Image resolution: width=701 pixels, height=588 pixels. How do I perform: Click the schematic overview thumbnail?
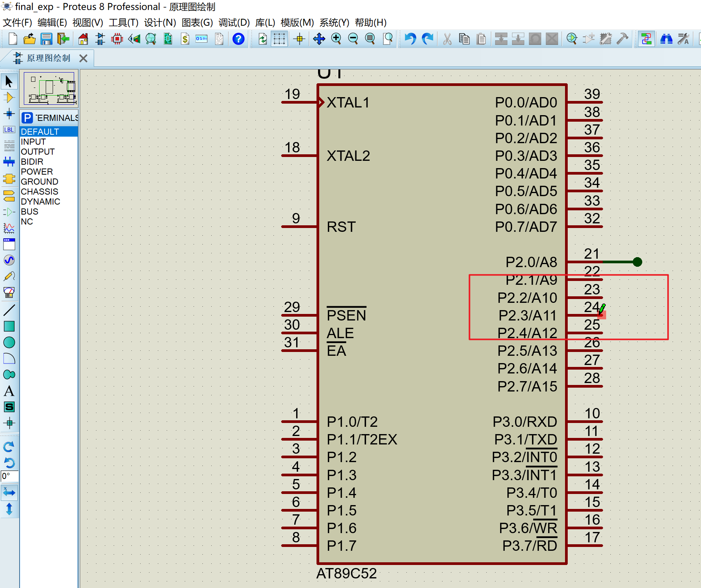click(x=49, y=89)
